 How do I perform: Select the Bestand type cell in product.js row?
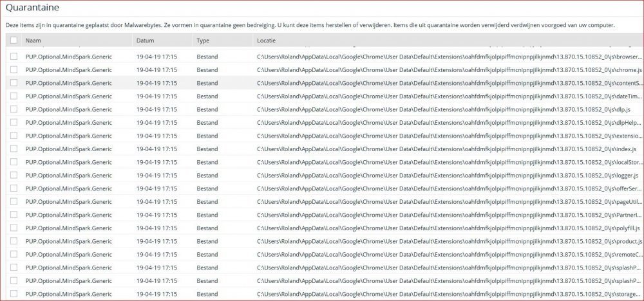[207, 241]
